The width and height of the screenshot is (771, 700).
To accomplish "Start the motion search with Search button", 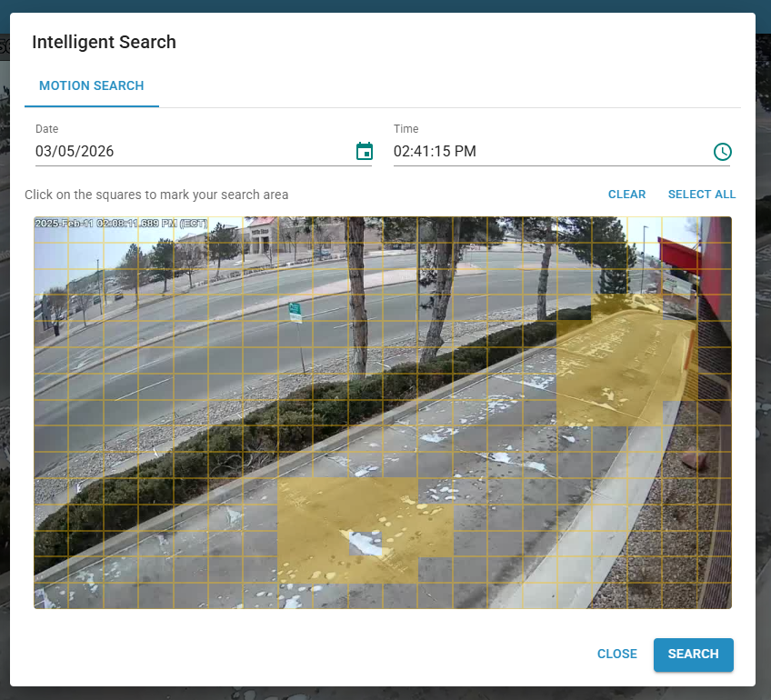I will coord(693,655).
